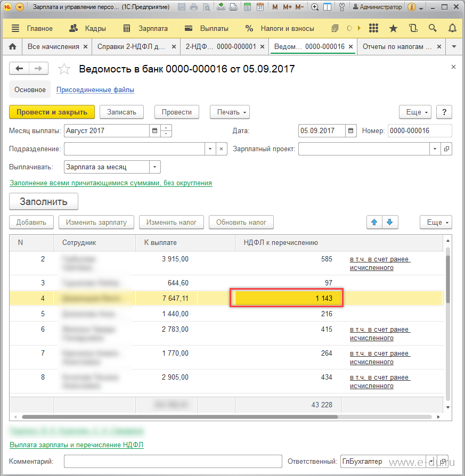The height and width of the screenshot is (476, 465).
Task: Move row down with the blue down arrow
Action: click(390, 222)
